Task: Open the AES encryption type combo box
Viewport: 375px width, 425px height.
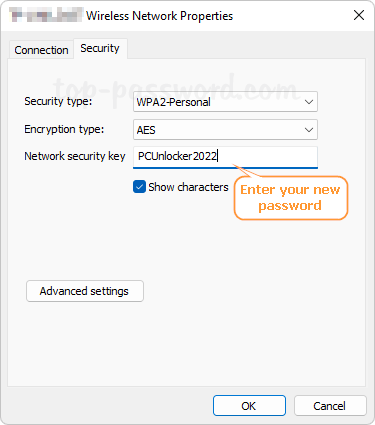Action: click(225, 130)
